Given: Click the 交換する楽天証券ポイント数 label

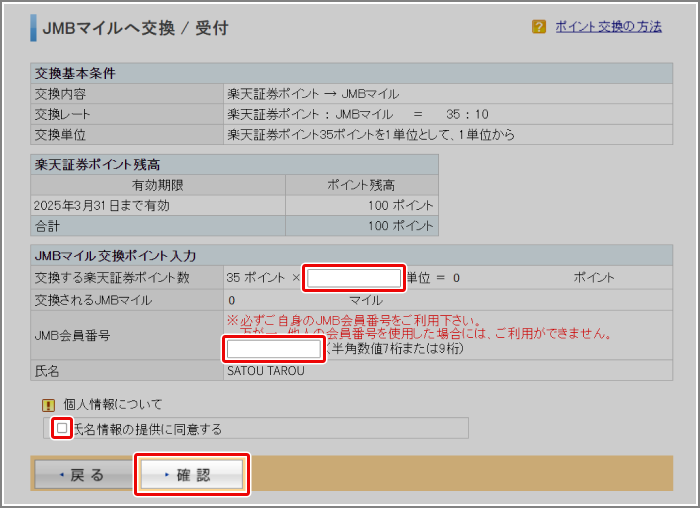Looking at the screenshot, I should click(112, 278).
